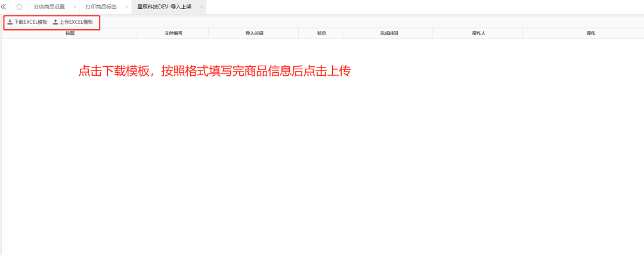
Task: Go to the home page icon tab
Action: 19,7
